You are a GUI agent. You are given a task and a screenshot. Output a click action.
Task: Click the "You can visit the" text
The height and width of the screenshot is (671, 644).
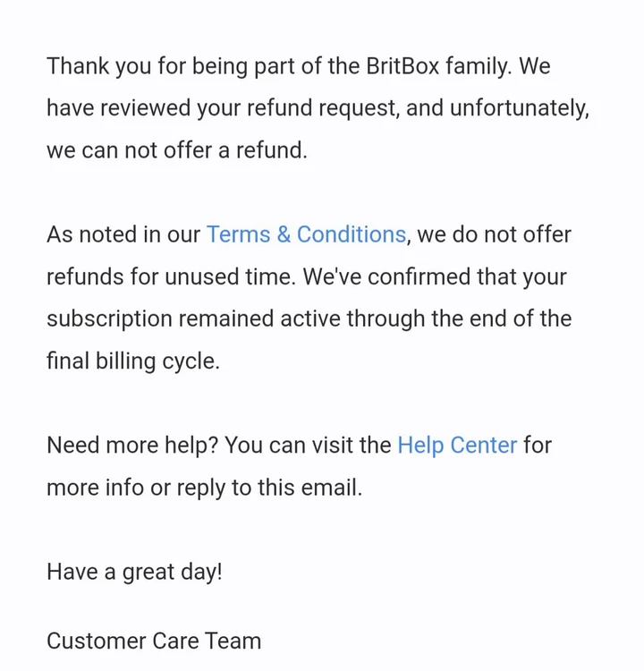point(308,446)
